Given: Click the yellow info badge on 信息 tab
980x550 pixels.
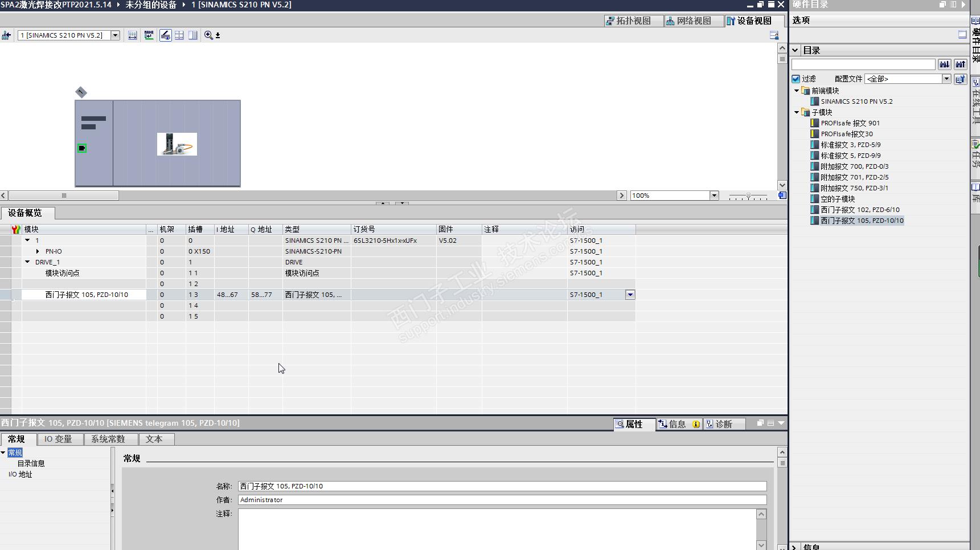Looking at the screenshot, I should [696, 424].
